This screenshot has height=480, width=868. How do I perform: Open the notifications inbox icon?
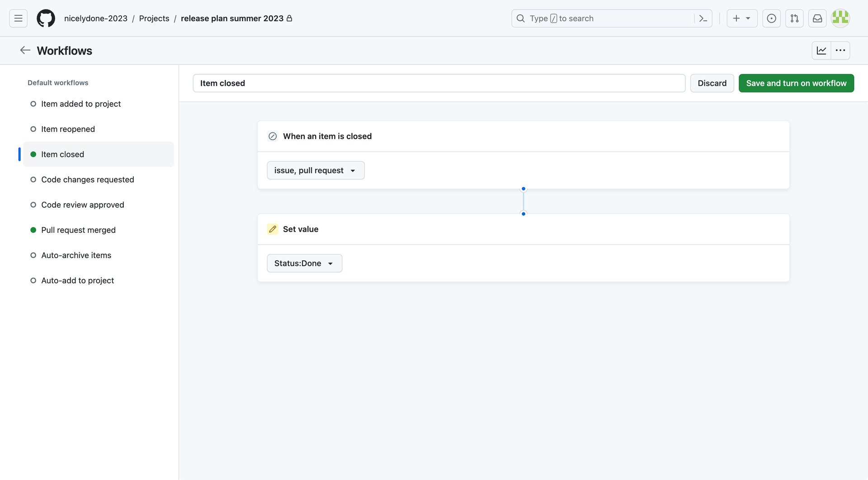coord(817,18)
